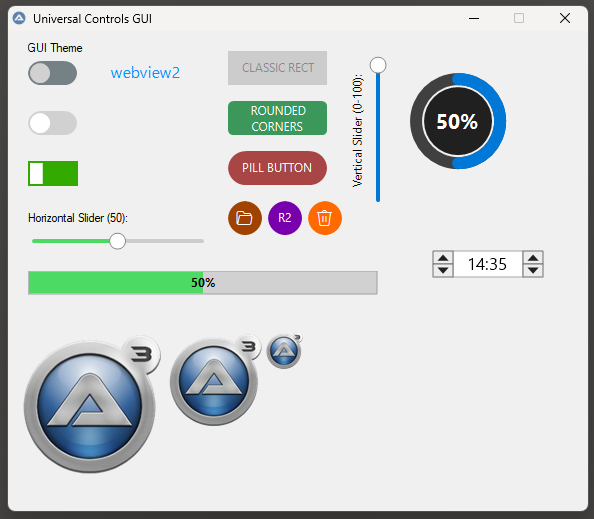Viewport: 594px width, 519px height.
Task: Click the brown folder open icon button
Action: (245, 218)
